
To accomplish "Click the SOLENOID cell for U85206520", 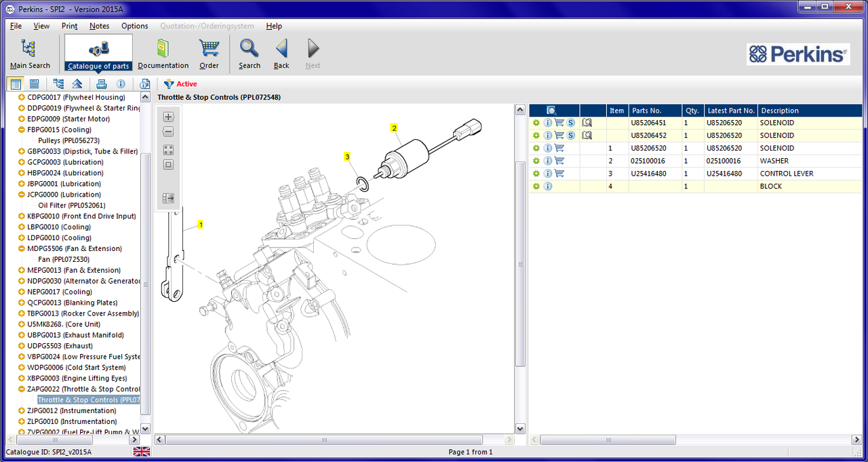I will tap(810, 148).
